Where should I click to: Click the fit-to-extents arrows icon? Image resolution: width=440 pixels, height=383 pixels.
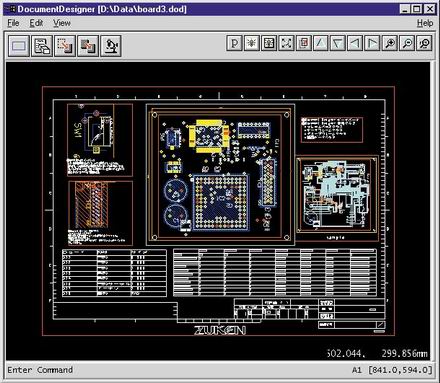286,43
